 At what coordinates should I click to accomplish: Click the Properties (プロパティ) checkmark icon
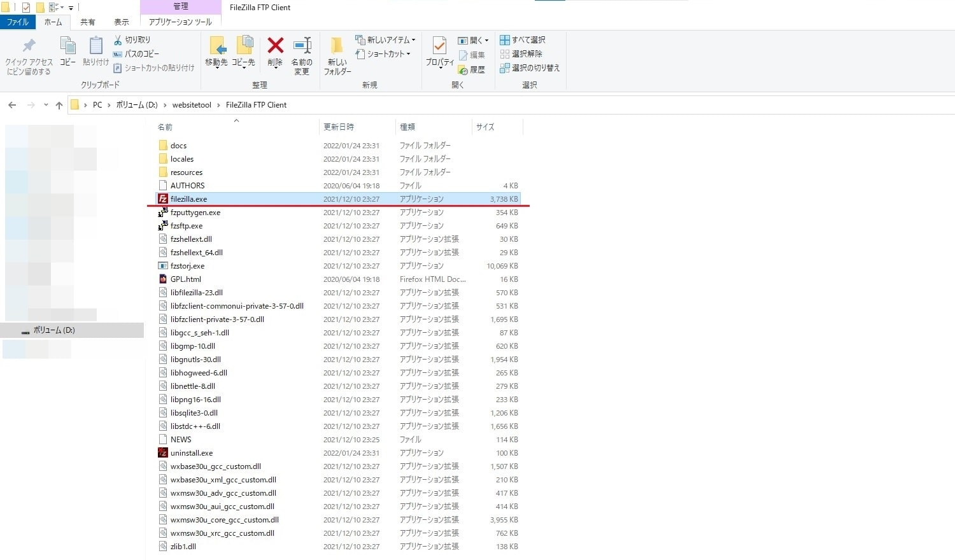[x=439, y=46]
